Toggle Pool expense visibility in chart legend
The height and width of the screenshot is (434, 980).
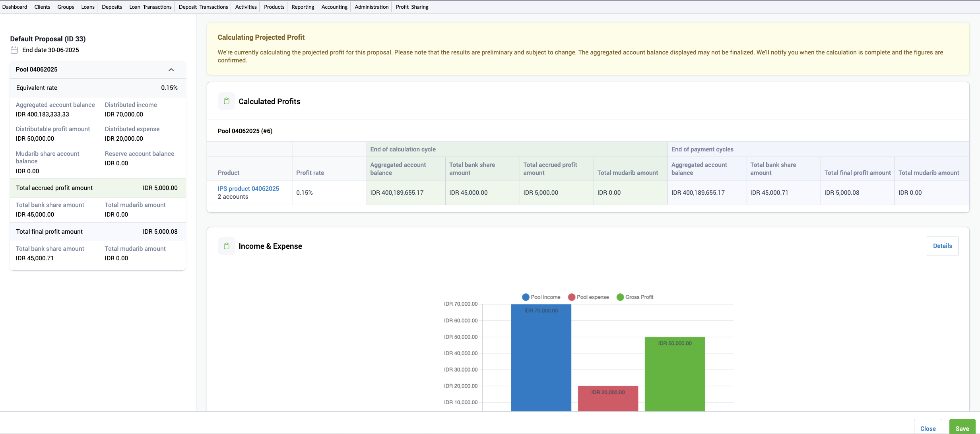point(588,297)
